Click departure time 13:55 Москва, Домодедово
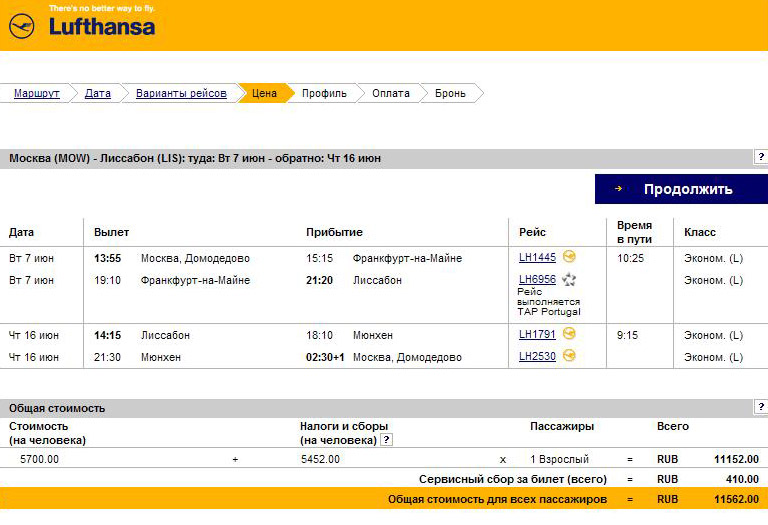This screenshot has width=768, height=525. (172, 258)
